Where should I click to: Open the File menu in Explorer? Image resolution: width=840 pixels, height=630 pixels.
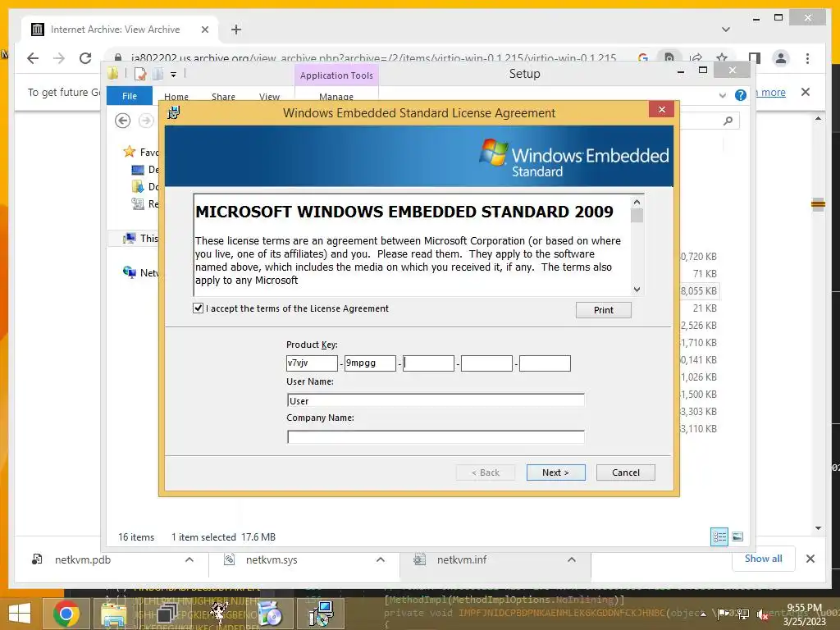pos(130,96)
